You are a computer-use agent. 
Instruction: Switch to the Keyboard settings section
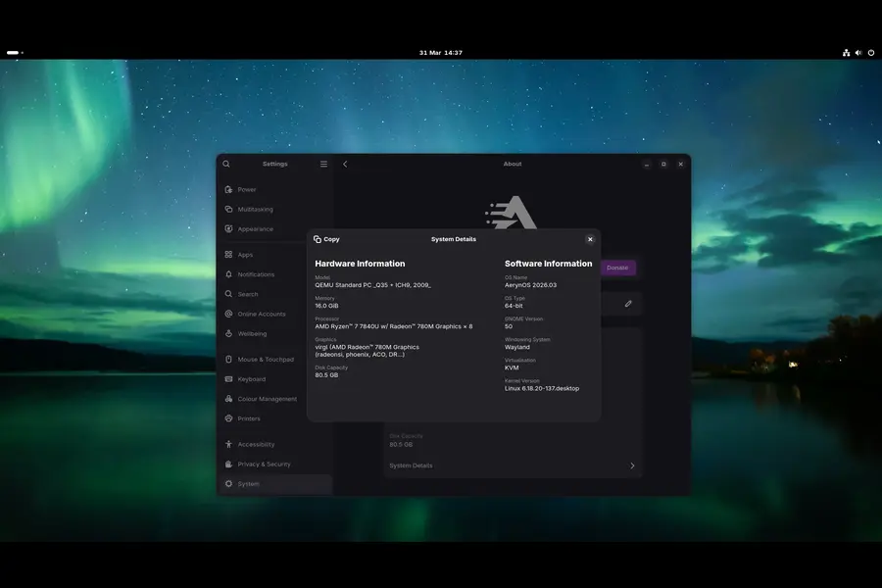click(x=248, y=378)
